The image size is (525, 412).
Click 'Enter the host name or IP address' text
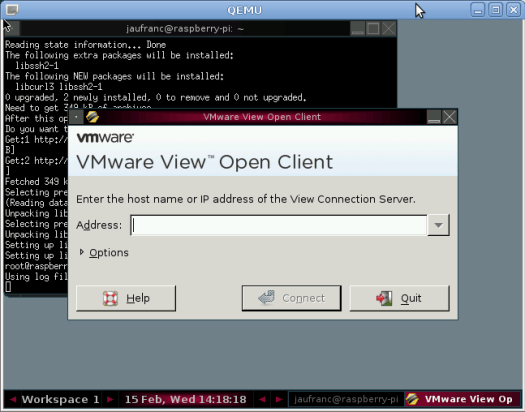click(245, 199)
